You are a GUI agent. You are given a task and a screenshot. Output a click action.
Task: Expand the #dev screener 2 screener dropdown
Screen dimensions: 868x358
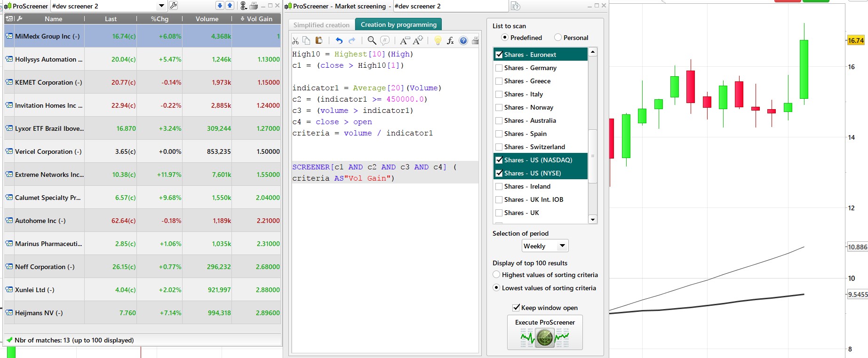[161, 6]
